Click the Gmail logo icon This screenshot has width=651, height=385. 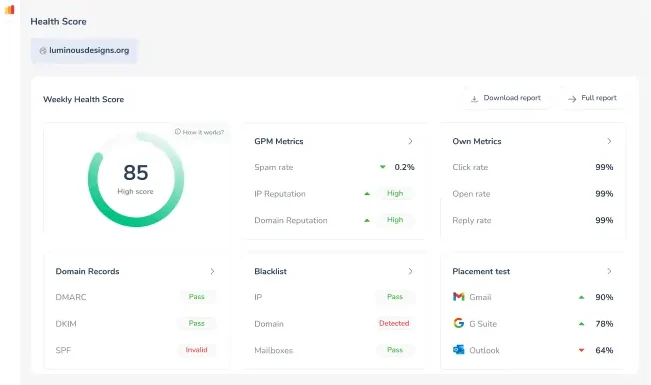click(x=458, y=297)
